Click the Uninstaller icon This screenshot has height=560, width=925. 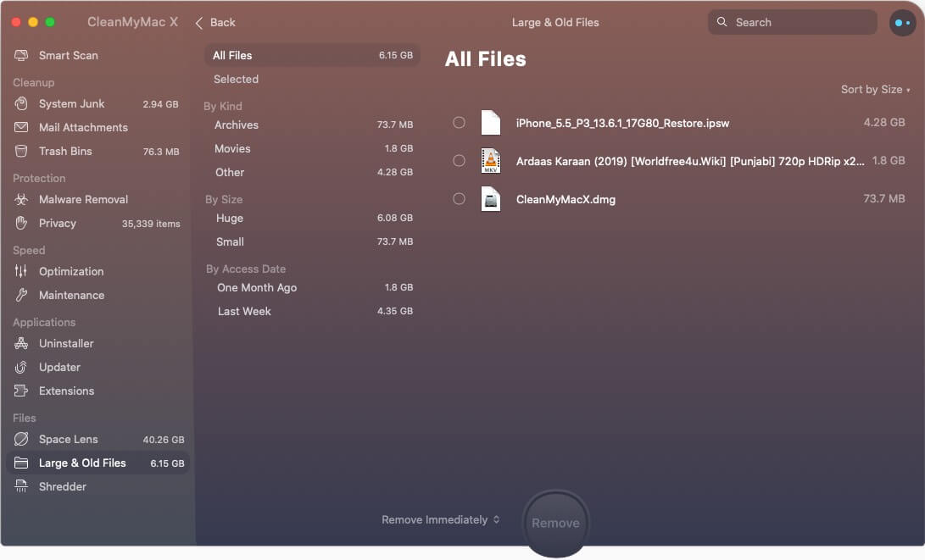(21, 343)
